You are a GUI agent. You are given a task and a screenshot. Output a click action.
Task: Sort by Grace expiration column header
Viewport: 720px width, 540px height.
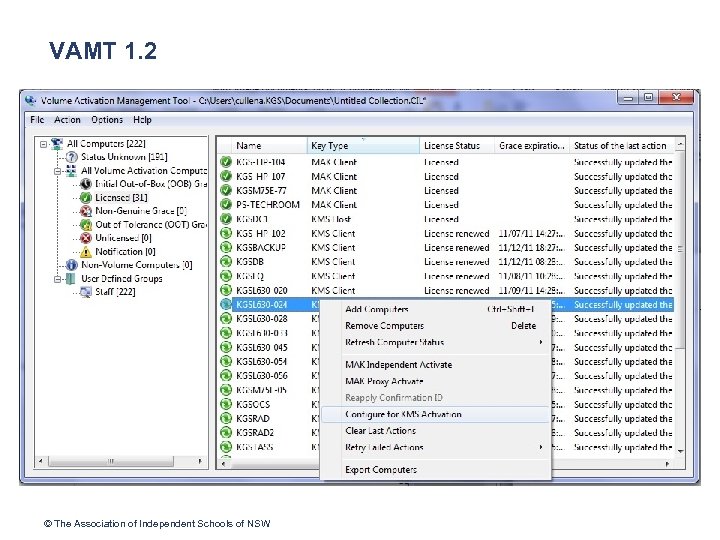pos(532,146)
